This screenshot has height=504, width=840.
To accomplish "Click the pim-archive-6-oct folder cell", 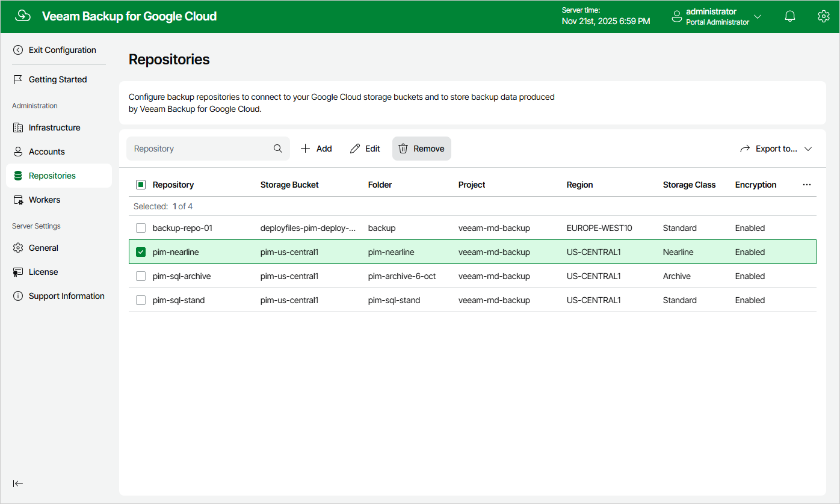I will pyautogui.click(x=402, y=276).
